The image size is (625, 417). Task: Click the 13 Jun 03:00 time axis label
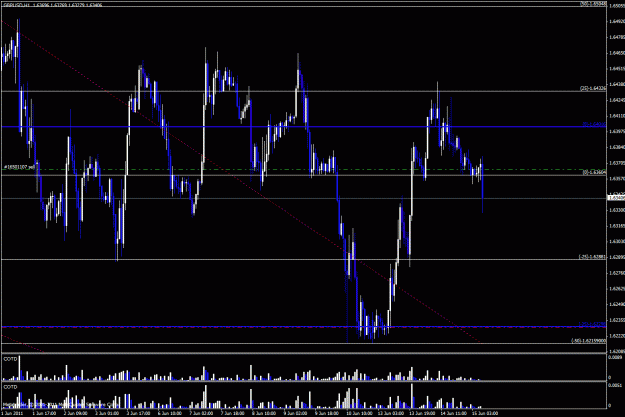(390, 413)
